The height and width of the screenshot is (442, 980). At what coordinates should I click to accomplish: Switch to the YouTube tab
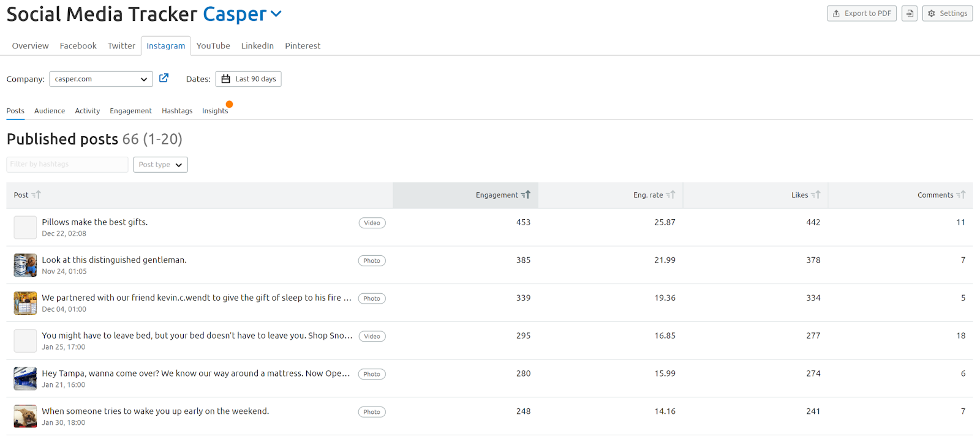tap(213, 46)
